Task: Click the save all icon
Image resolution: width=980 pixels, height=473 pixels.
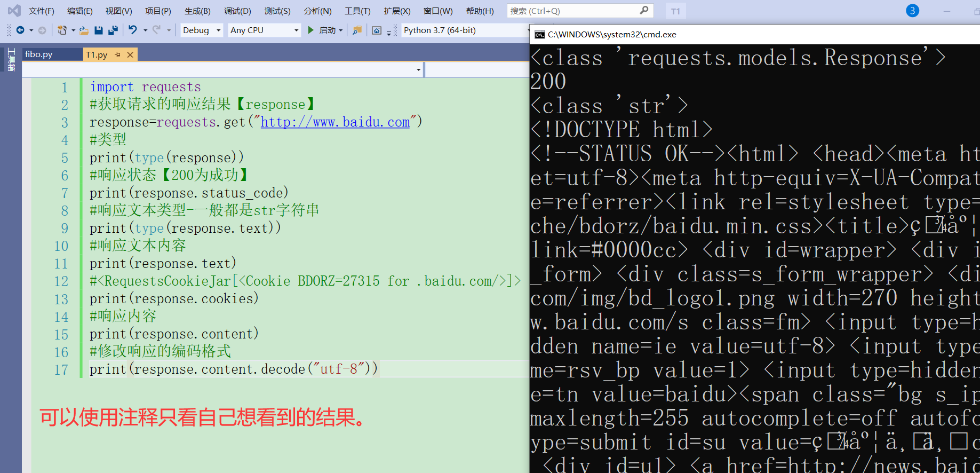Action: pyautogui.click(x=113, y=30)
